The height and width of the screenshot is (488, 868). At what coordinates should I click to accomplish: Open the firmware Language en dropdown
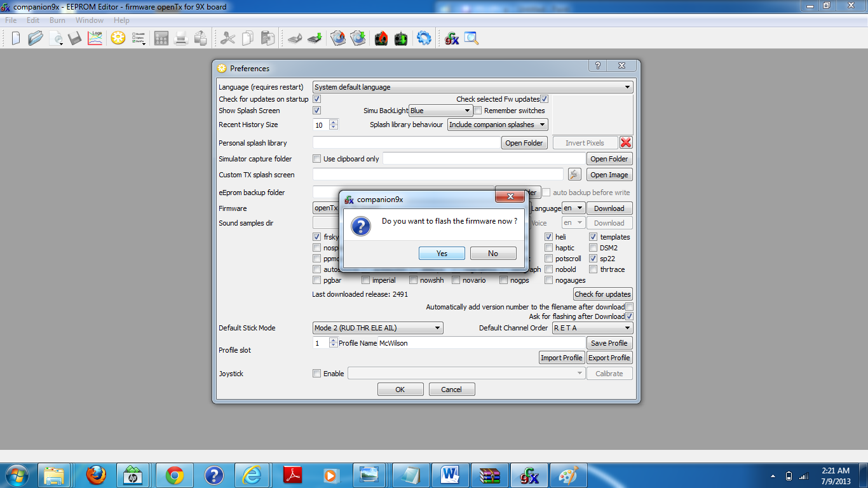tap(573, 208)
